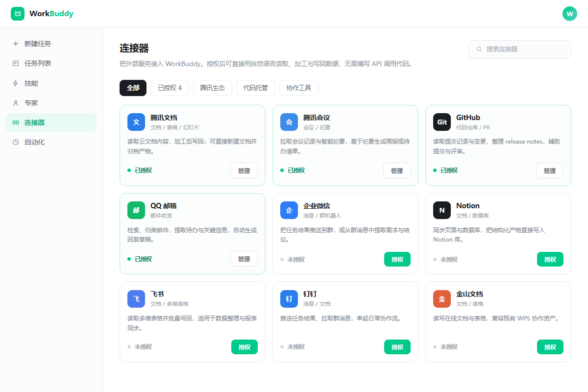This screenshot has width=588, height=392.
Task: Select 连接器 in the sidebar
Action: click(x=51, y=122)
